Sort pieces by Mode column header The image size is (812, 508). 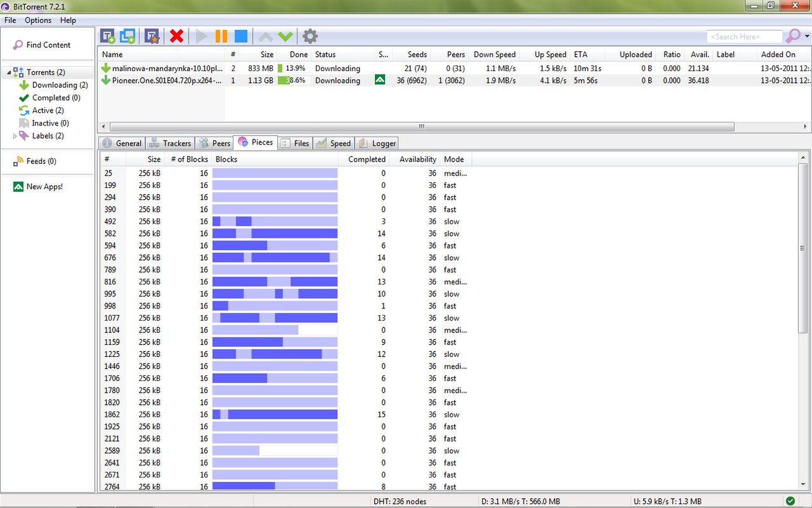point(456,159)
